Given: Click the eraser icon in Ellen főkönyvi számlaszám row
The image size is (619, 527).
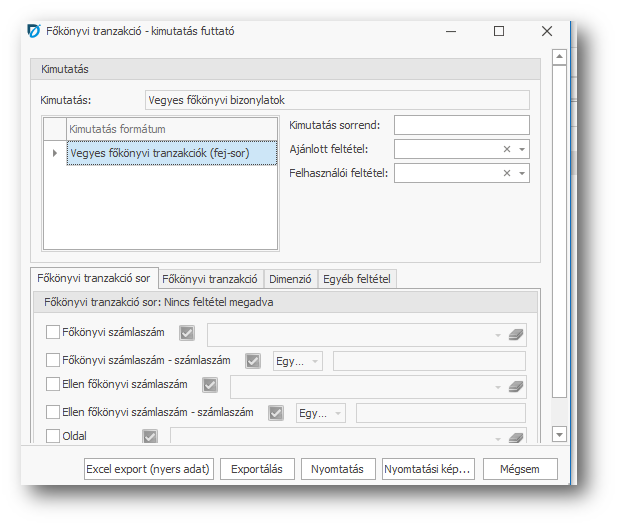Looking at the screenshot, I should click(x=516, y=387).
